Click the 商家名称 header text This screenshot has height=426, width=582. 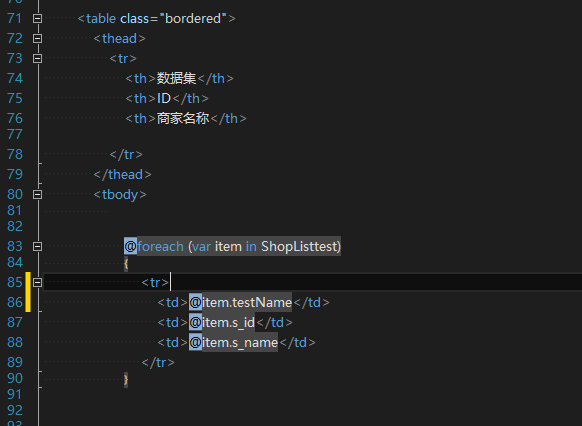point(183,118)
